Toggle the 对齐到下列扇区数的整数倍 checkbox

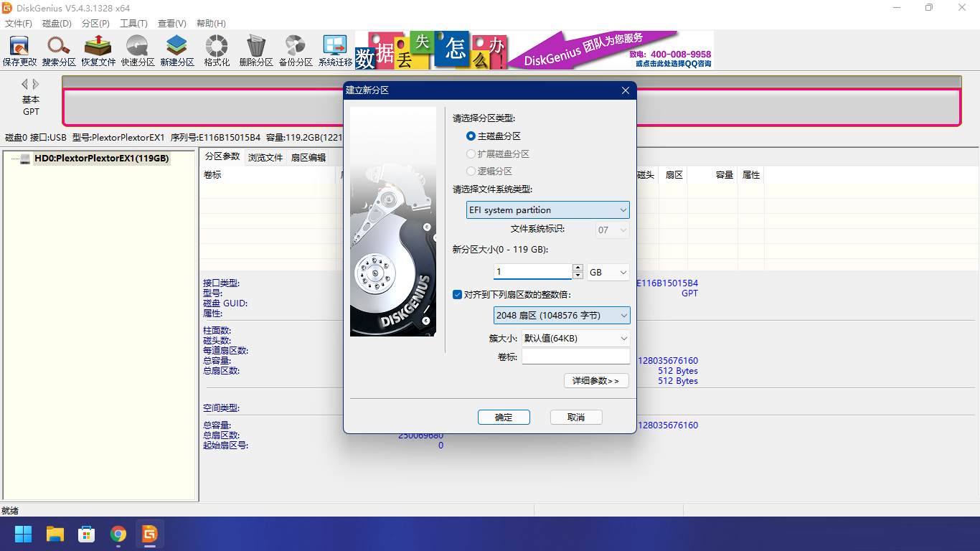(x=458, y=294)
